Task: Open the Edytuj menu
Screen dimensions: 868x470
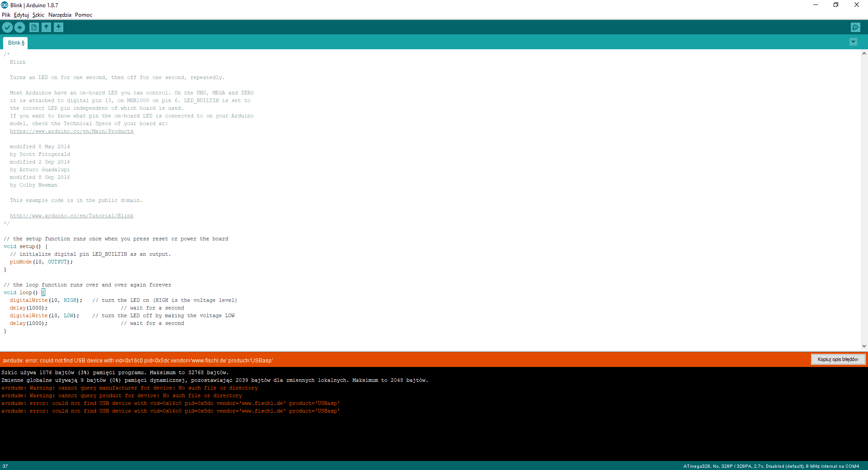Action: pyautogui.click(x=21, y=15)
